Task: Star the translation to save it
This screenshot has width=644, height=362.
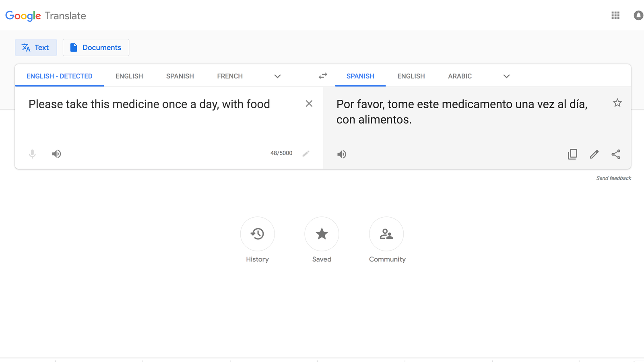Action: click(617, 103)
